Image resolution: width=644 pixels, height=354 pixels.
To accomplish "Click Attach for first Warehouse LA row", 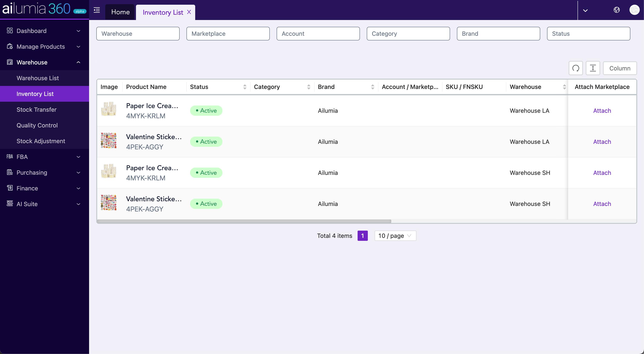I will click(x=602, y=111).
